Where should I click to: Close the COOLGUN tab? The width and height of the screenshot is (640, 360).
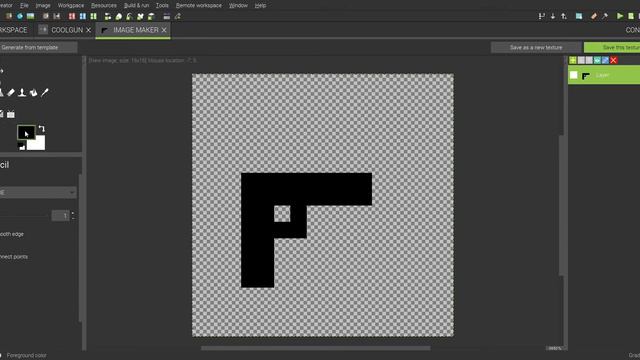(89, 30)
